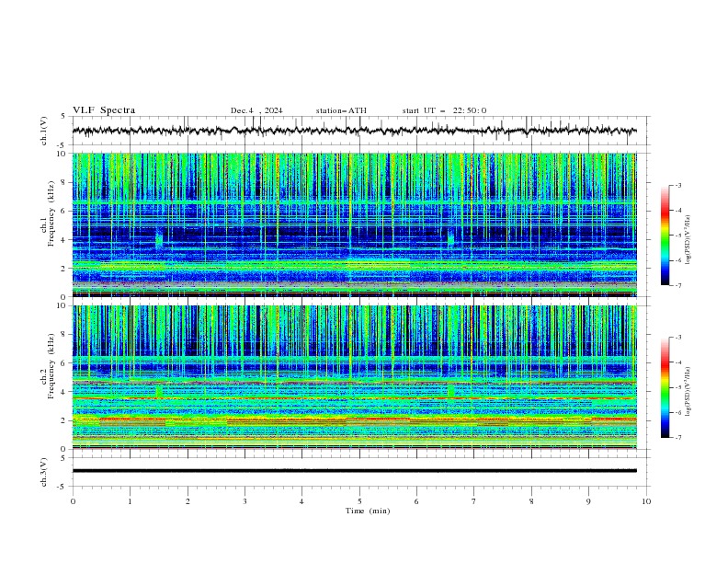
Task: Click the "-3" label on upper colorbar
Action: (677, 185)
